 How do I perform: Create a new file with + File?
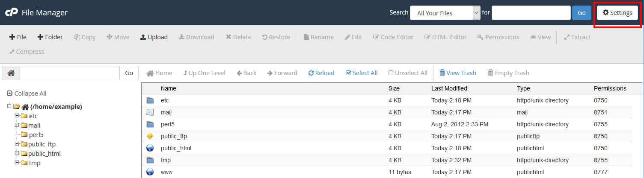(x=18, y=37)
